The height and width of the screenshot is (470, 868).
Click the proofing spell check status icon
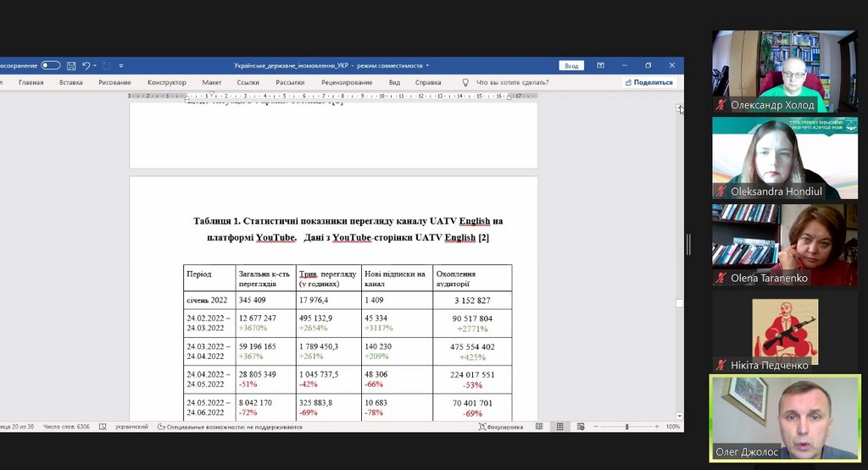[103, 427]
